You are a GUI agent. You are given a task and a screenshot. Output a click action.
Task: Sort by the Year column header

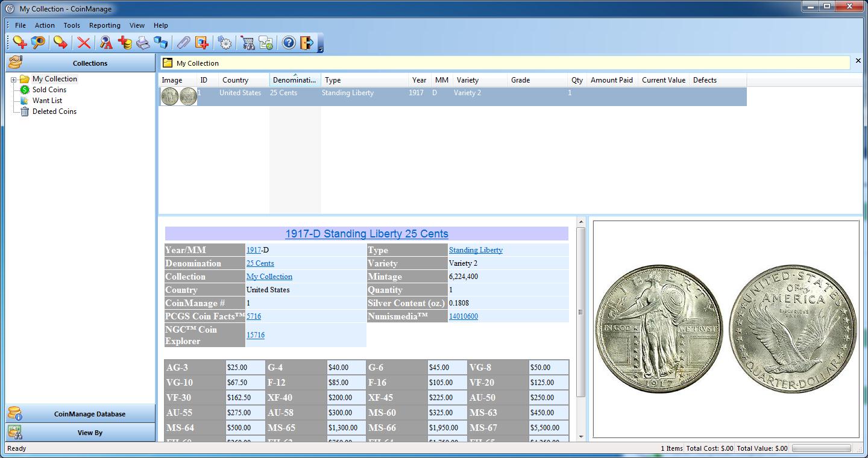click(x=420, y=80)
